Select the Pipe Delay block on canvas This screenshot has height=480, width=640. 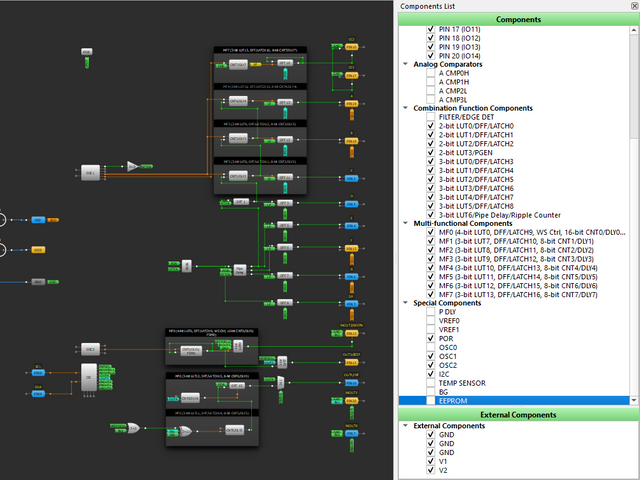coord(239,269)
